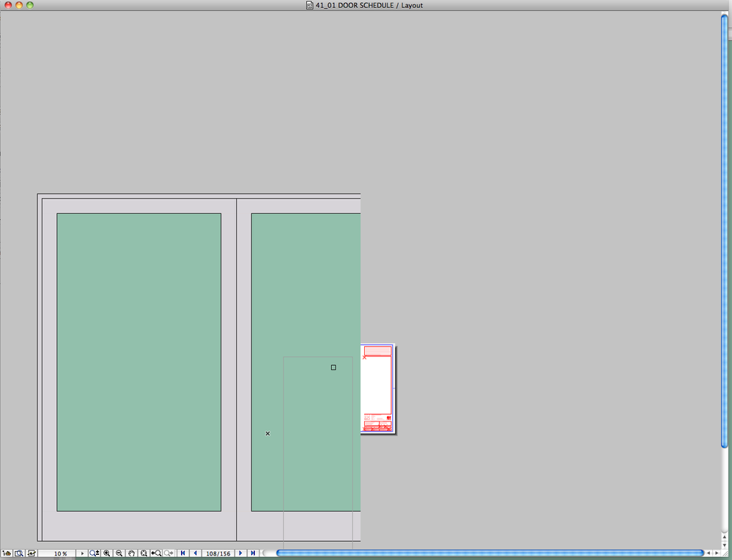The width and height of the screenshot is (732, 560).
Task: Click the 108/156 page indicator
Action: (x=218, y=553)
